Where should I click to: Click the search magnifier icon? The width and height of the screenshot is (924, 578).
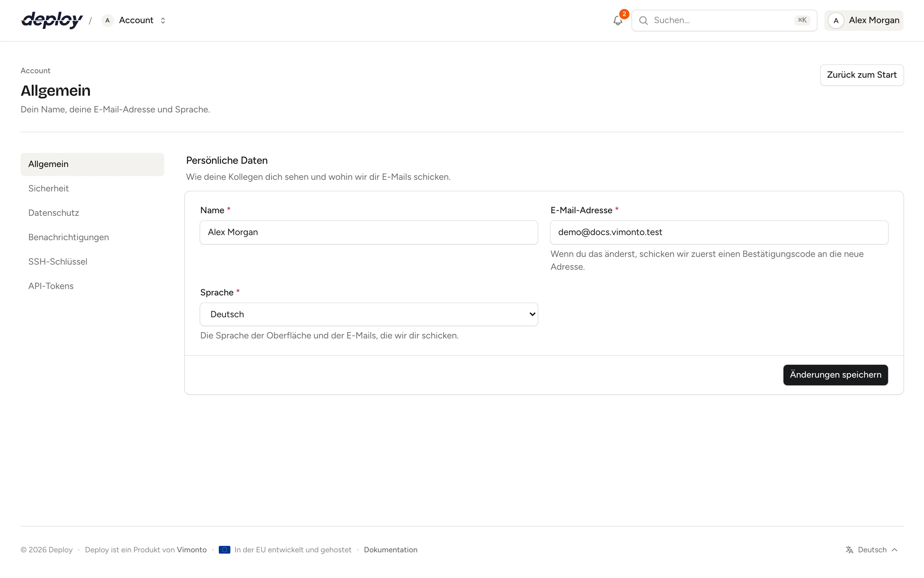[x=643, y=21]
